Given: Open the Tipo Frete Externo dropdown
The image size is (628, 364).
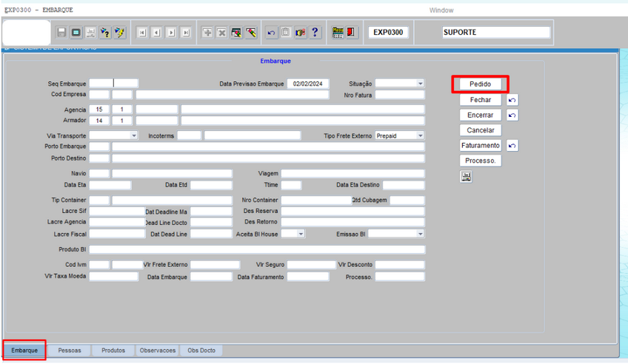Looking at the screenshot, I should pyautogui.click(x=420, y=136).
